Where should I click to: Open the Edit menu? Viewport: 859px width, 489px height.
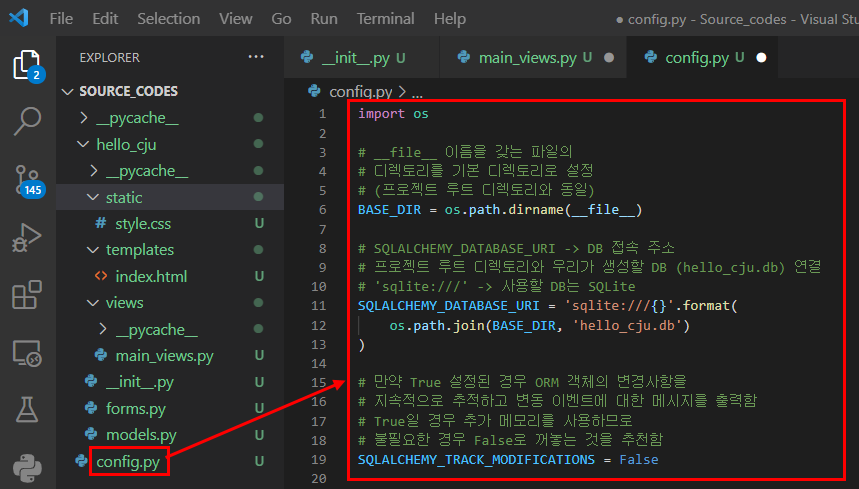click(x=105, y=19)
